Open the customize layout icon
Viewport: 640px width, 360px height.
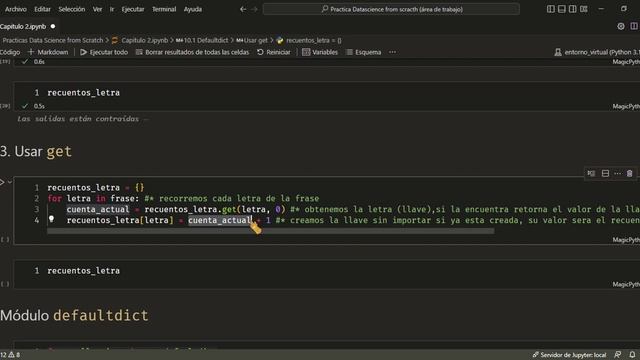(584, 9)
